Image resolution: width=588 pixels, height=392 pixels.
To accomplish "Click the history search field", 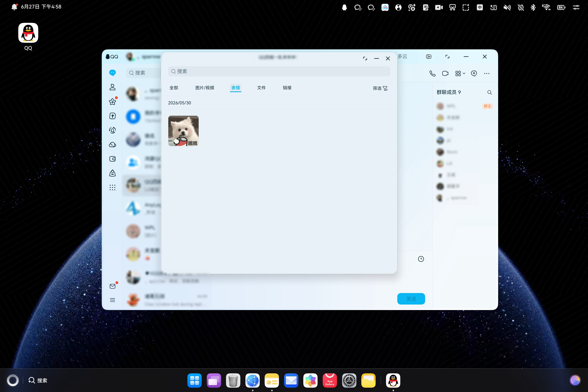I will pyautogui.click(x=279, y=71).
